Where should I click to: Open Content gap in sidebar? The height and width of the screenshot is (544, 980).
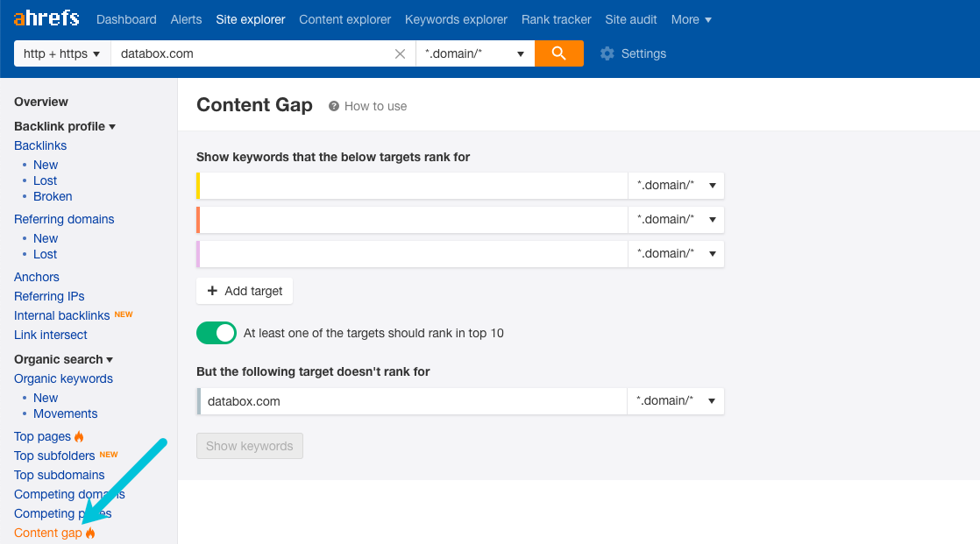(x=48, y=533)
